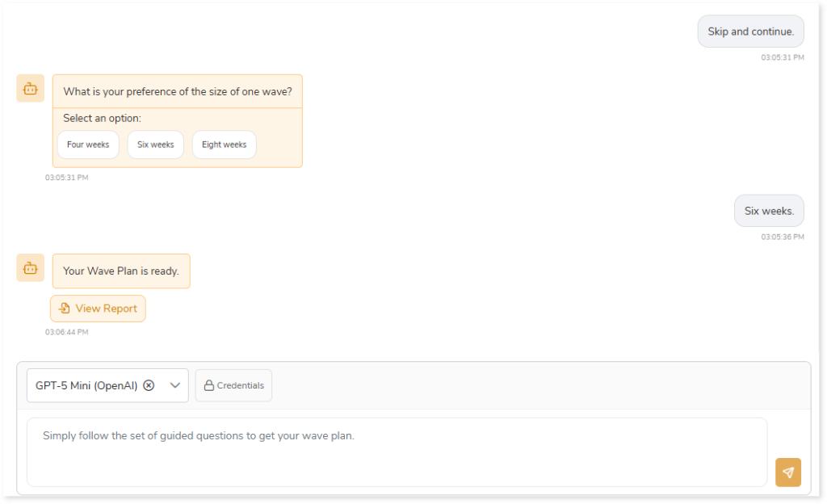Screen dimensions: 827x504
Task: Choose the Eight weeks option
Action: click(224, 145)
